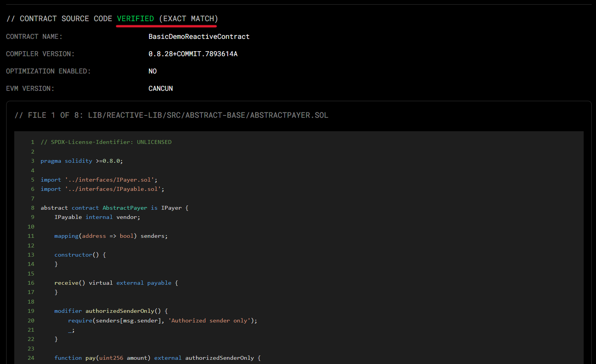The image size is (596, 364).
Task: Click the EVM VERSION label
Action: [x=30, y=88]
